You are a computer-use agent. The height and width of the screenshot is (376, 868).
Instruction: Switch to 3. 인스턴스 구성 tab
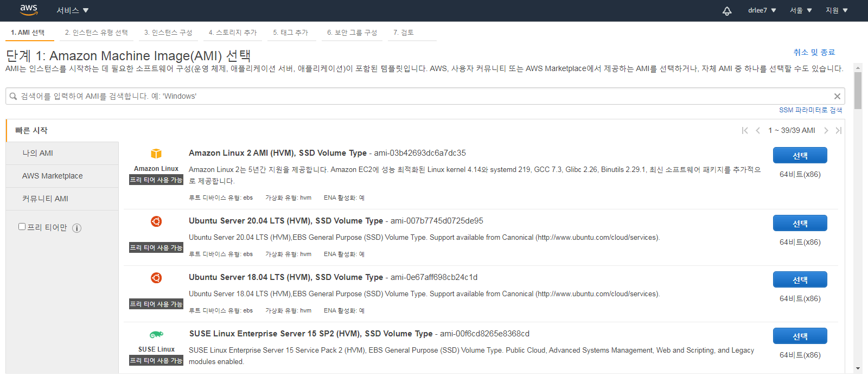[x=168, y=33]
